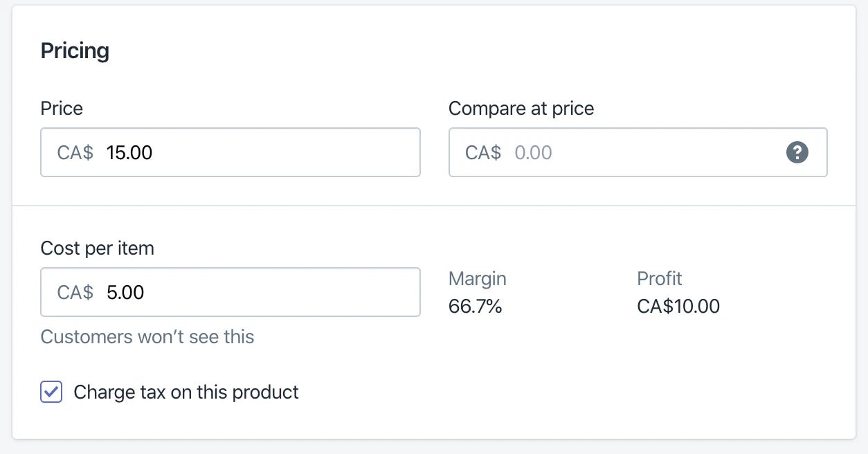The height and width of the screenshot is (454, 868).
Task: Click the Customers won't see this note
Action: (147, 337)
